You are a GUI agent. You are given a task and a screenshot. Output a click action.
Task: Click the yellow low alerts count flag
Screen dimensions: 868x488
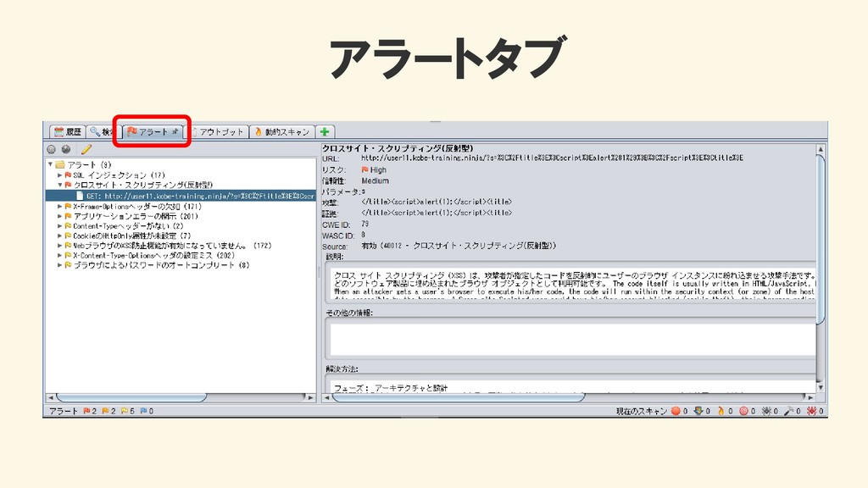pyautogui.click(x=124, y=411)
